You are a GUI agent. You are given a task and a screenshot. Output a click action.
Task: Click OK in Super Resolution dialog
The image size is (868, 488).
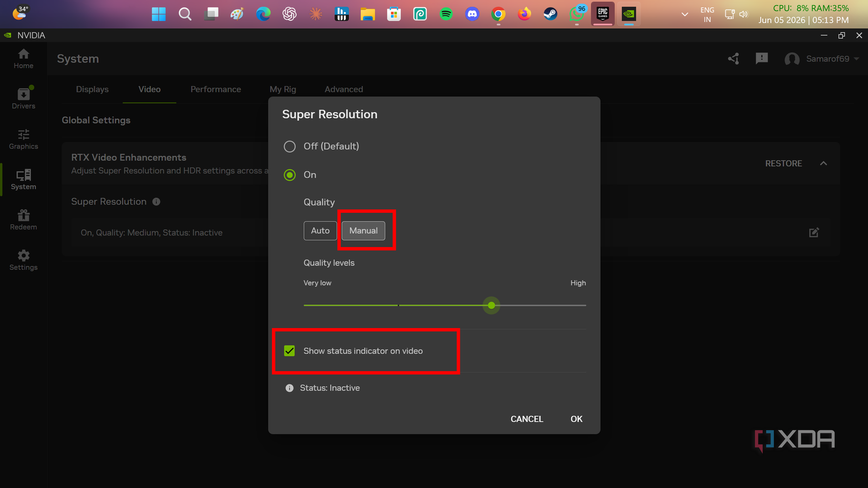[x=577, y=419]
